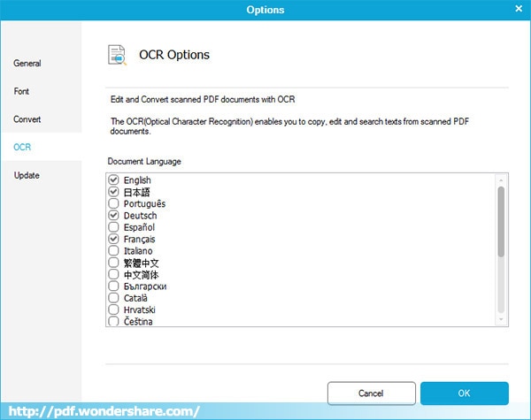Tick the 繁體中文 checkbox
This screenshot has height=420, width=531.
pos(113,263)
